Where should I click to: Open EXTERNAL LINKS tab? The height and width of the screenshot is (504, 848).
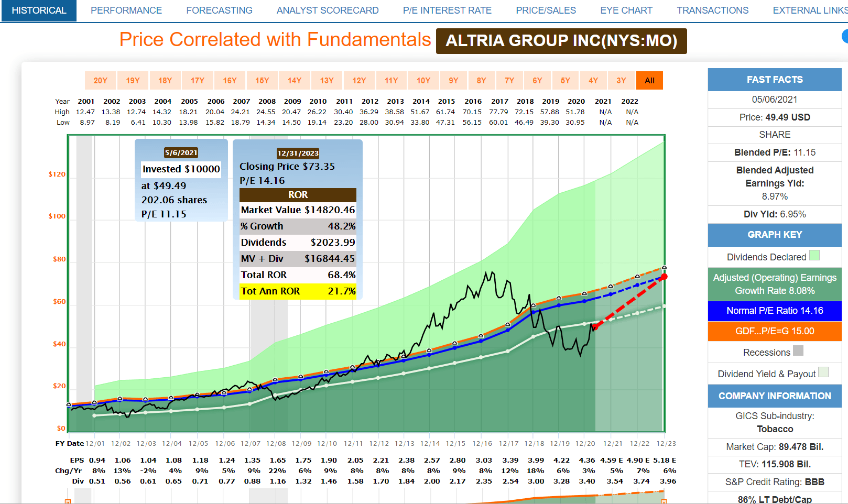(x=810, y=10)
